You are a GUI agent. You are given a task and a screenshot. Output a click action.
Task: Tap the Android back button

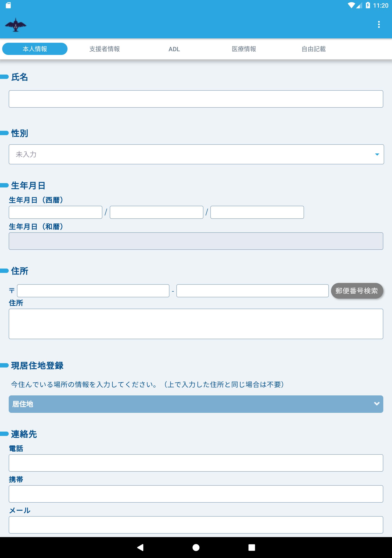[140, 547]
